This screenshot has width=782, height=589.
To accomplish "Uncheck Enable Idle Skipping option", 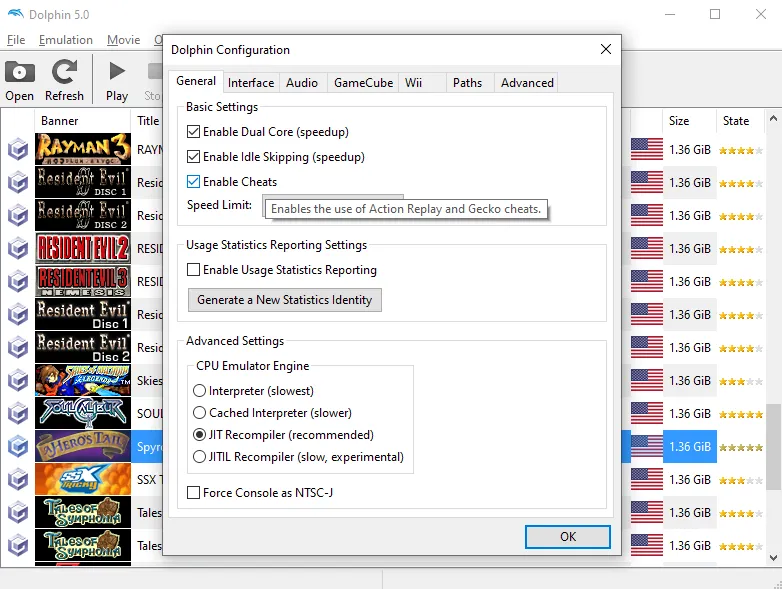I will tap(194, 157).
